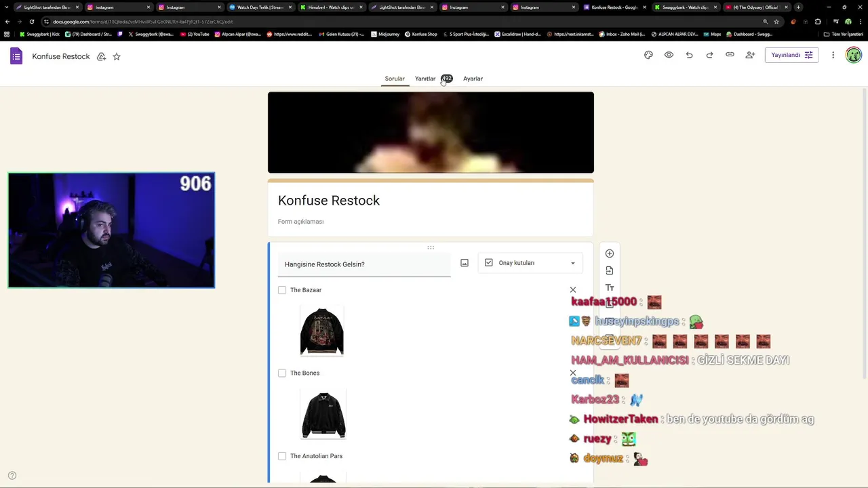Open the Chrome extensions icon

point(818,21)
